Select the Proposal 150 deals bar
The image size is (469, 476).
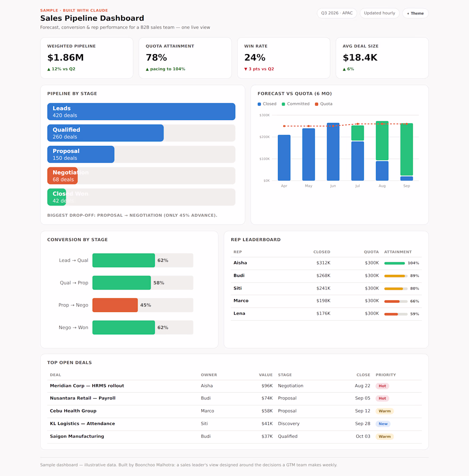(x=81, y=154)
